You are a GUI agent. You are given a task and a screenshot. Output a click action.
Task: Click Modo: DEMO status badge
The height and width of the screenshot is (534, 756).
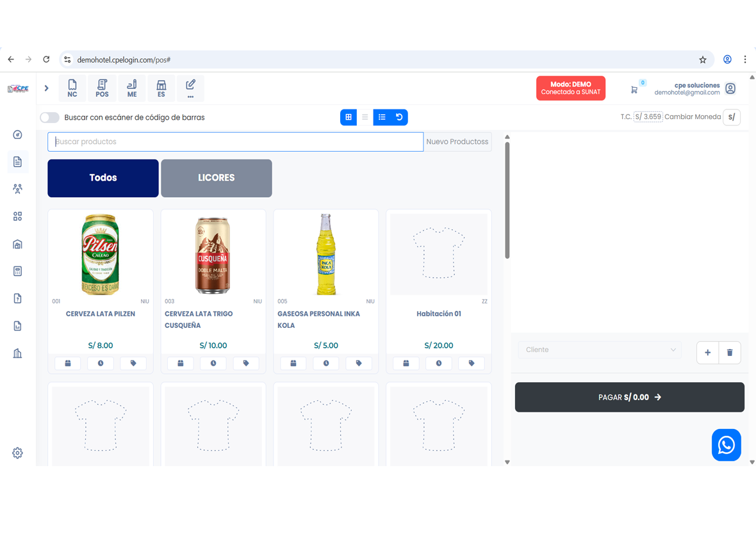571,88
